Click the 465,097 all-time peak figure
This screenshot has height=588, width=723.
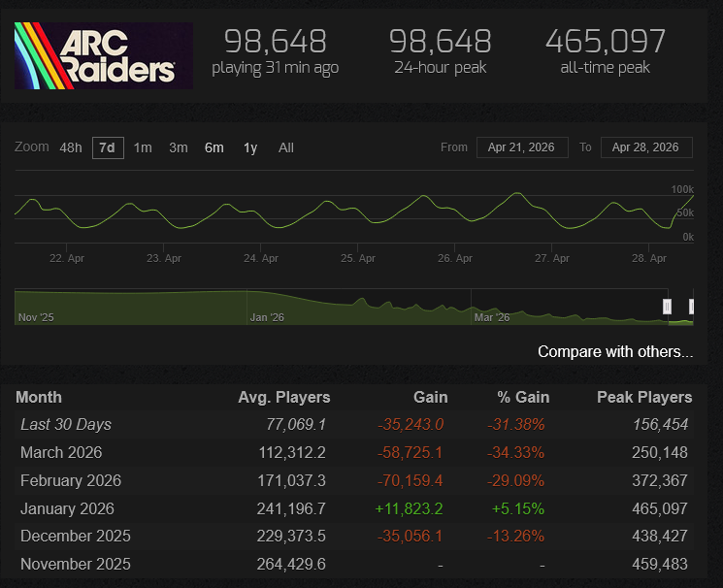point(606,41)
